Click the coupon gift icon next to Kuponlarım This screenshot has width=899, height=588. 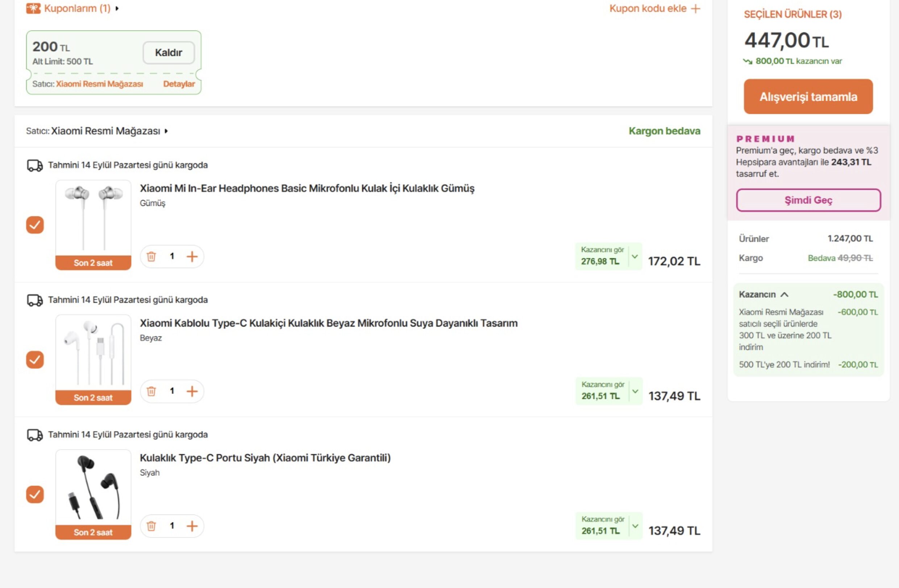click(33, 8)
